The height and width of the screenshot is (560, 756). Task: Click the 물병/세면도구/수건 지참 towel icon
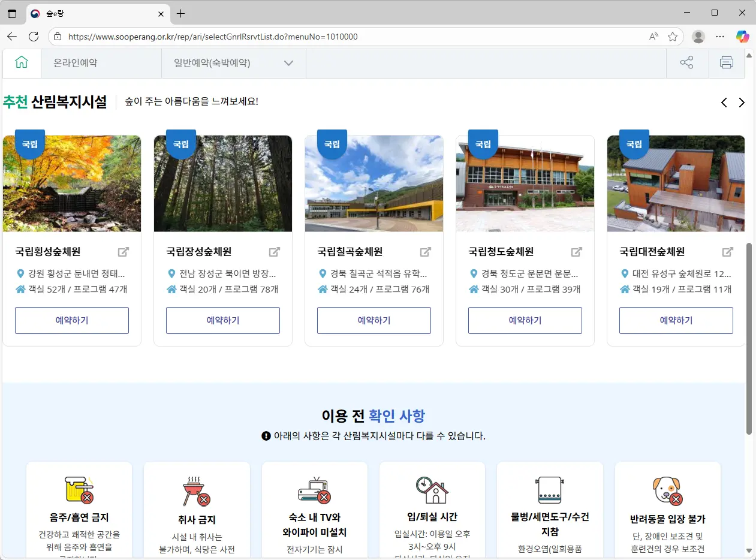coord(550,489)
